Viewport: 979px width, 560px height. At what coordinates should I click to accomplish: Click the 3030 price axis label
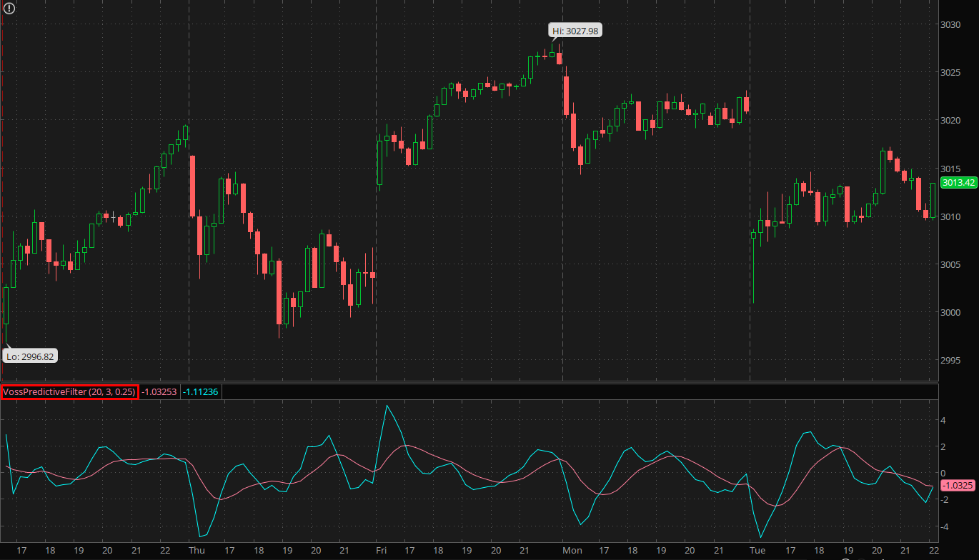949,24
